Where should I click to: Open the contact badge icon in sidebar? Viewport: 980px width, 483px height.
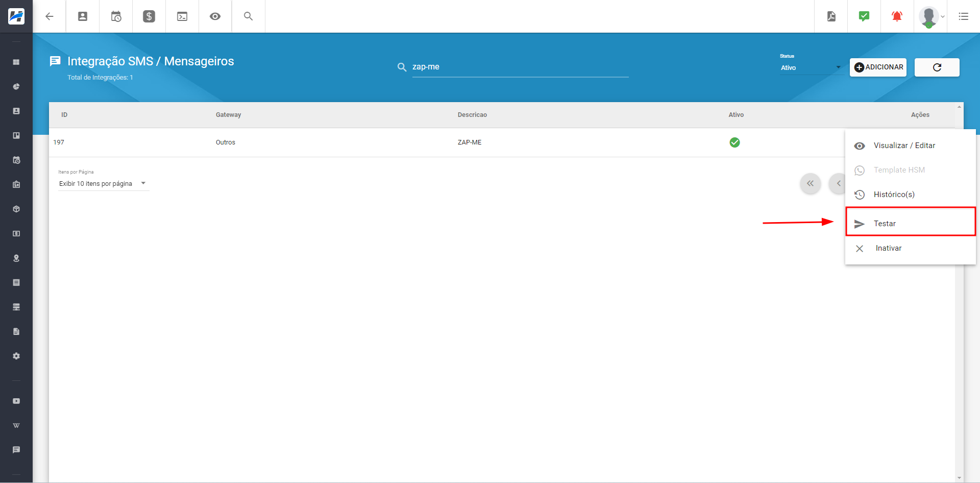pos(16,111)
